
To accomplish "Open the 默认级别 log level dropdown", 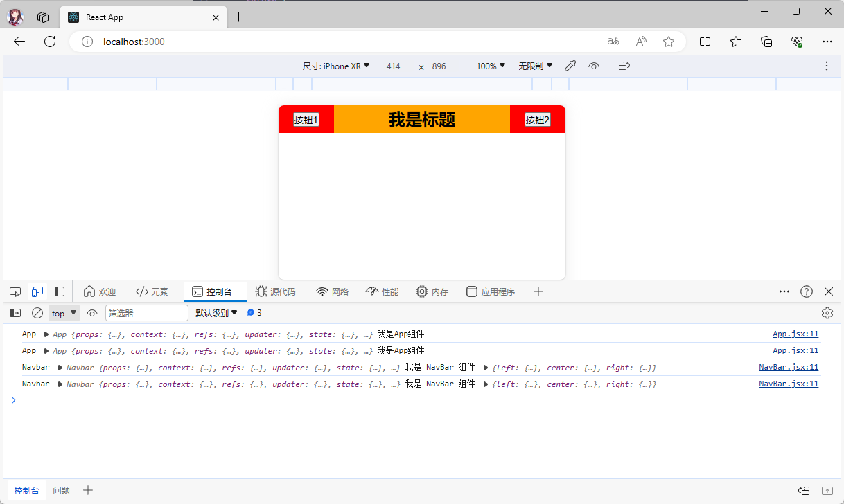I will pyautogui.click(x=216, y=313).
